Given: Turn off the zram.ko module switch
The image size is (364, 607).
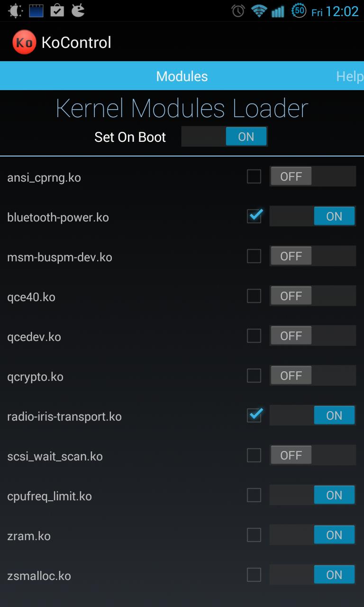Looking at the screenshot, I should 312,534.
